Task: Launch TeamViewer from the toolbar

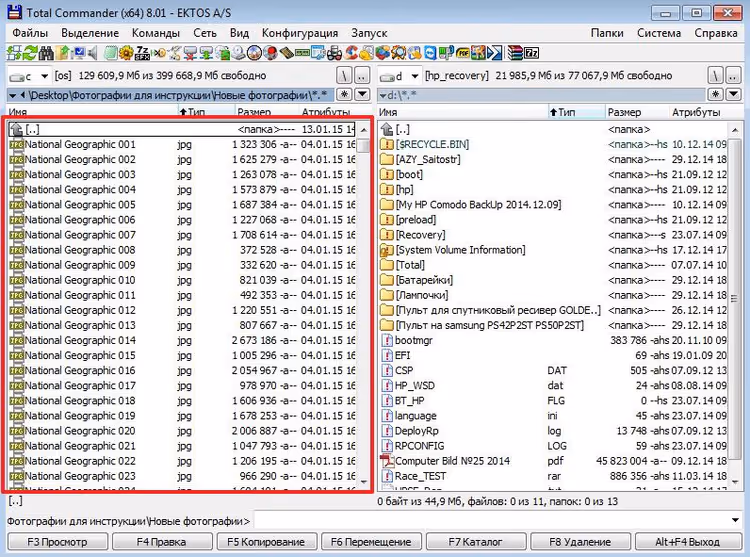Action: tap(430, 53)
